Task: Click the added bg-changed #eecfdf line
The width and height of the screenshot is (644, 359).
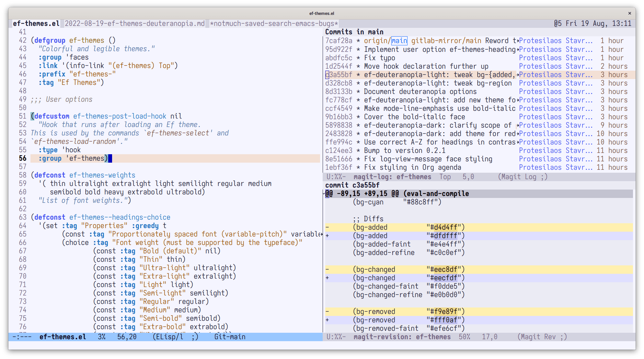Action: click(x=479, y=278)
